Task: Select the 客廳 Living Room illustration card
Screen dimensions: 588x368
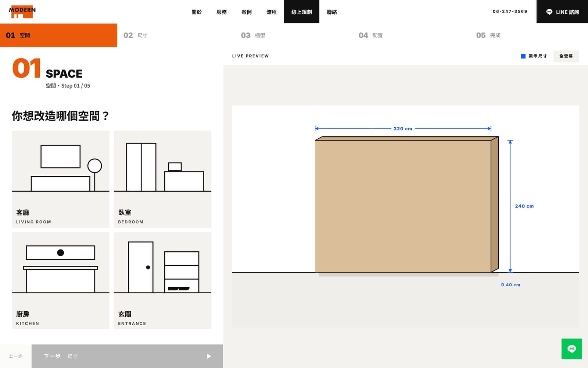Action: point(61,179)
